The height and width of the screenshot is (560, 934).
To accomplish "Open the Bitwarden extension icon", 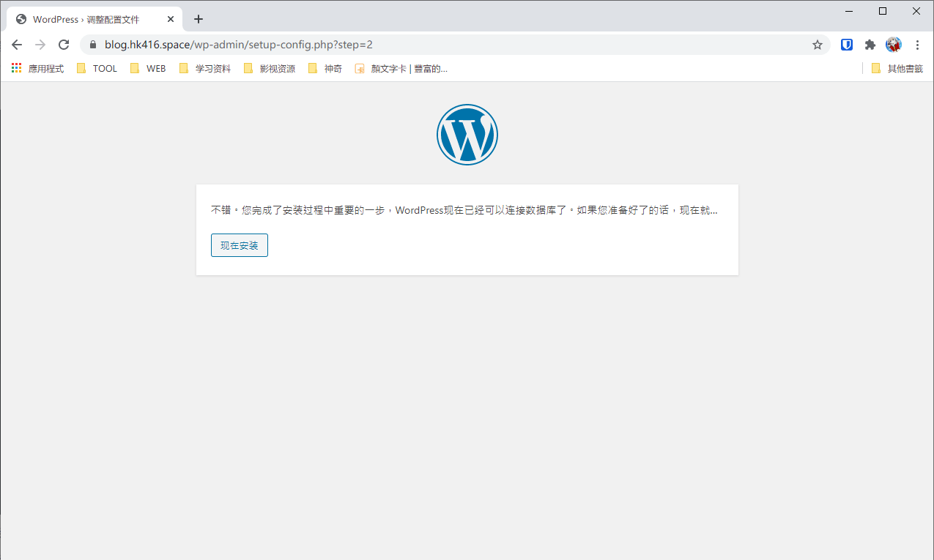I will click(x=847, y=45).
